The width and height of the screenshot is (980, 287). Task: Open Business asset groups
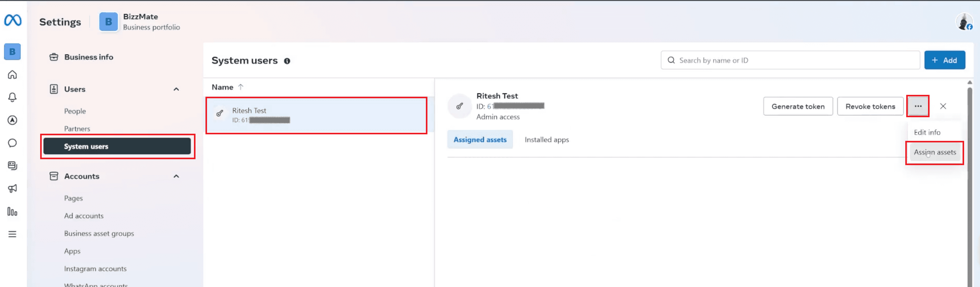[99, 234]
